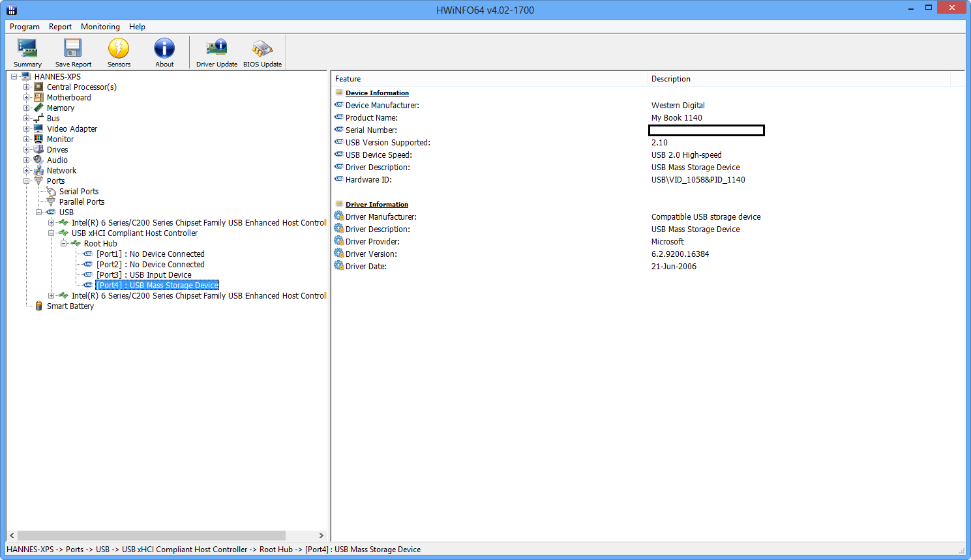Image resolution: width=971 pixels, height=560 pixels.
Task: Select the Memory module icon
Action: click(38, 108)
